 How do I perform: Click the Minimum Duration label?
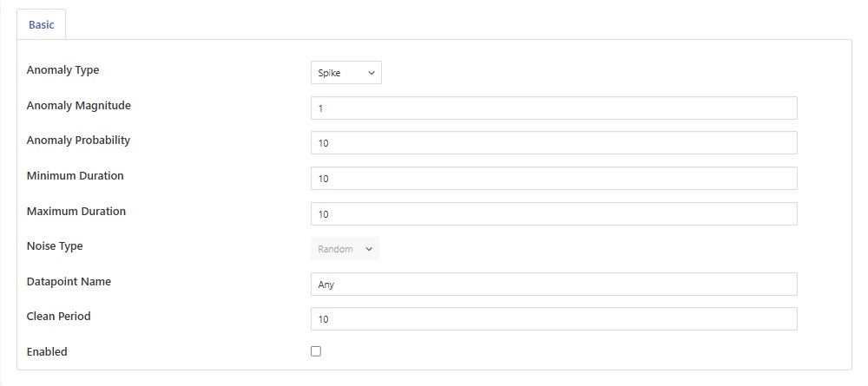pyautogui.click(x=75, y=175)
